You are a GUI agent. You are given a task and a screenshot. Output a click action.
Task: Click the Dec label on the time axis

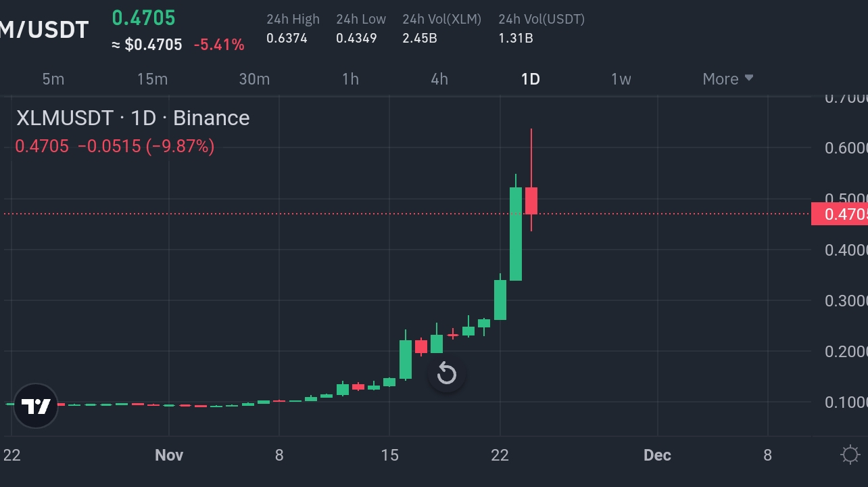pyautogui.click(x=656, y=455)
